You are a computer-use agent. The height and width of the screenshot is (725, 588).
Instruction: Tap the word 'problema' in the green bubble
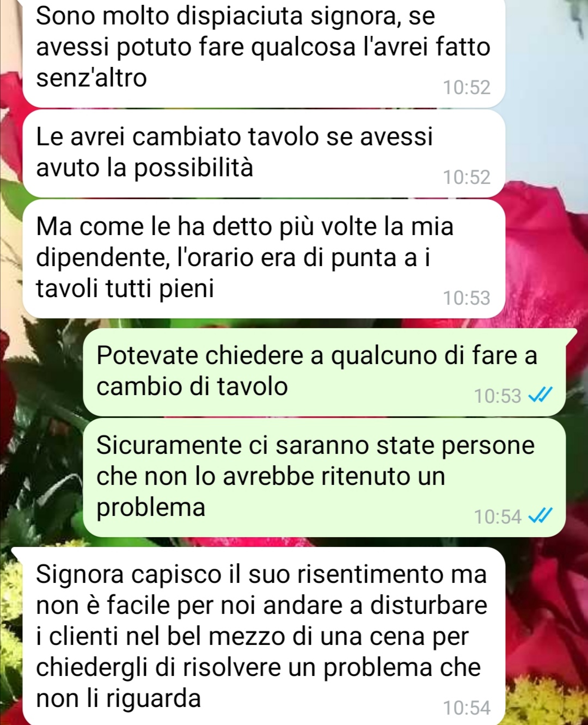tap(151, 508)
